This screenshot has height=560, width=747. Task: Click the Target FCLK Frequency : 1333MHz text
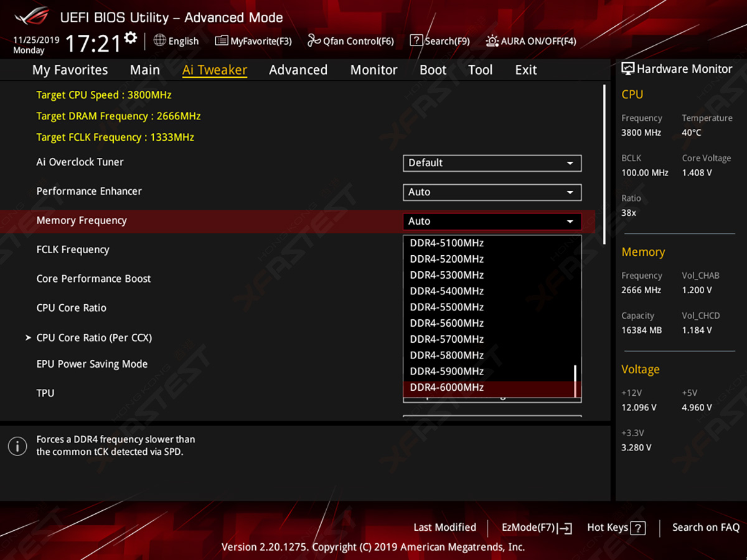coord(115,138)
